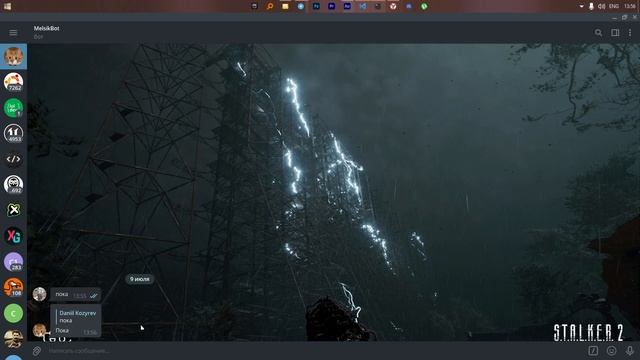The height and width of the screenshot is (360, 640).
Task: Open the orange search taskbar icon
Action: coord(270,6)
